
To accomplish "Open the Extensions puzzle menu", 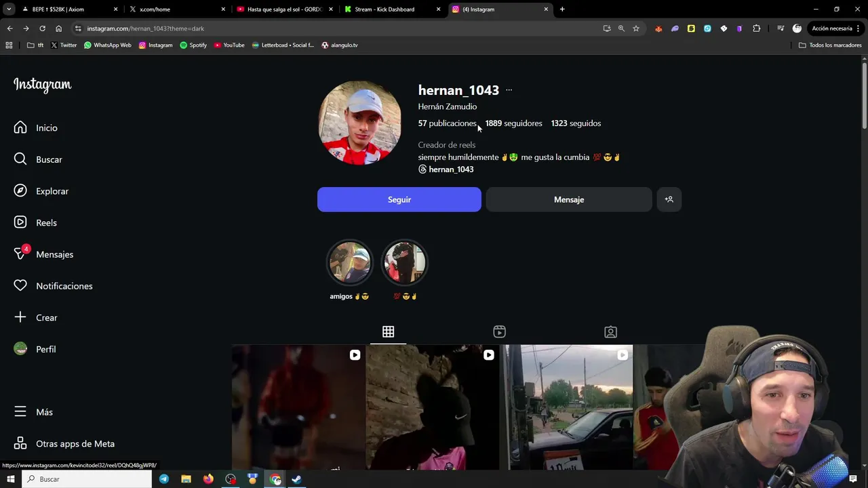I will click(x=757, y=28).
